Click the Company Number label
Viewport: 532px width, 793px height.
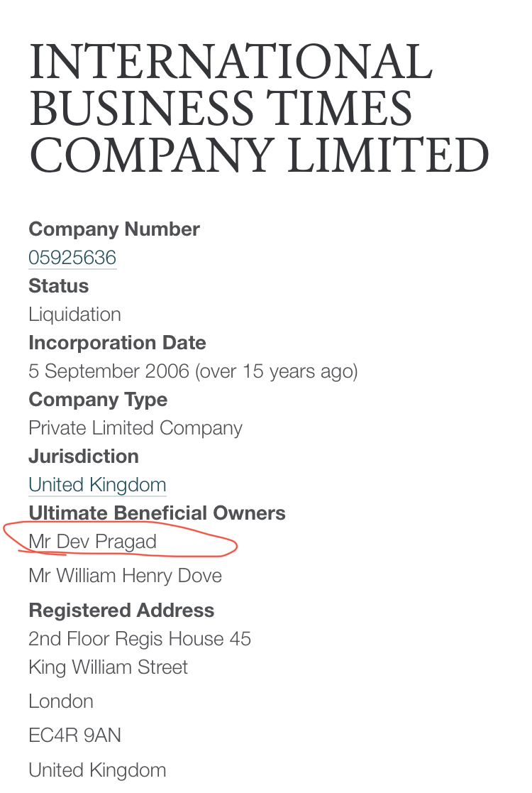point(114,229)
